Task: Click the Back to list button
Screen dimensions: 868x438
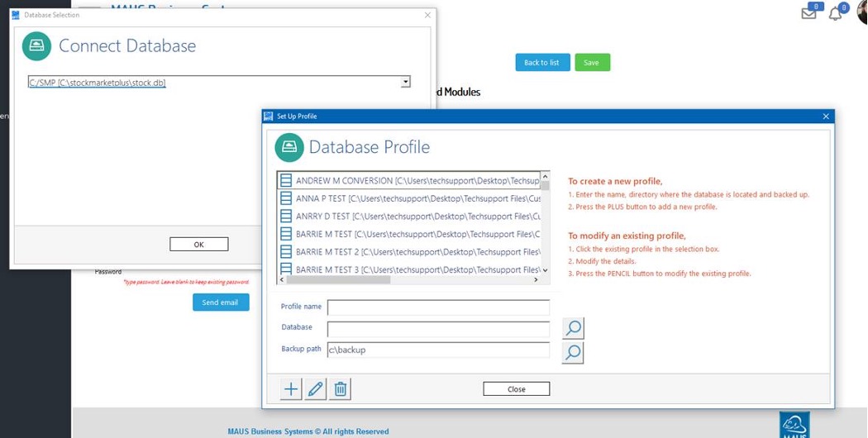Action: [x=542, y=63]
